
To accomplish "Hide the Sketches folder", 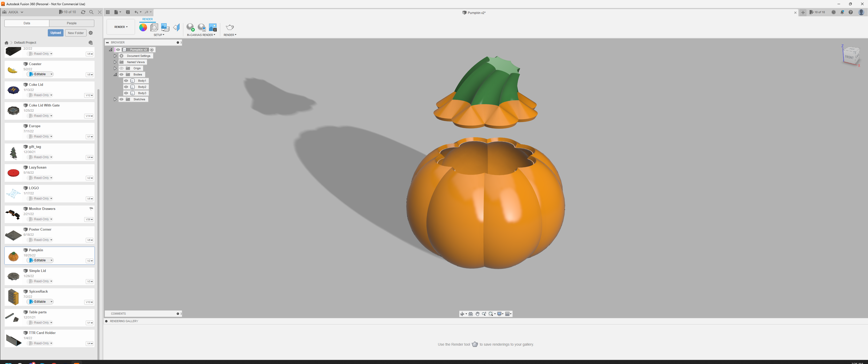I will [122, 100].
